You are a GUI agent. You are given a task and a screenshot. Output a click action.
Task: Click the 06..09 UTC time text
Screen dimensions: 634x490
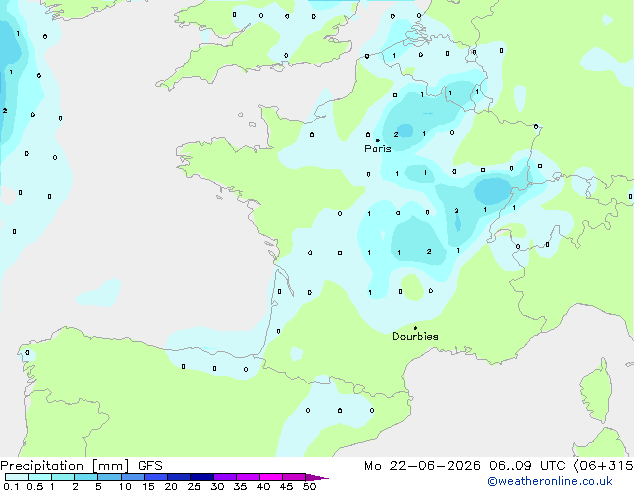[527, 466]
